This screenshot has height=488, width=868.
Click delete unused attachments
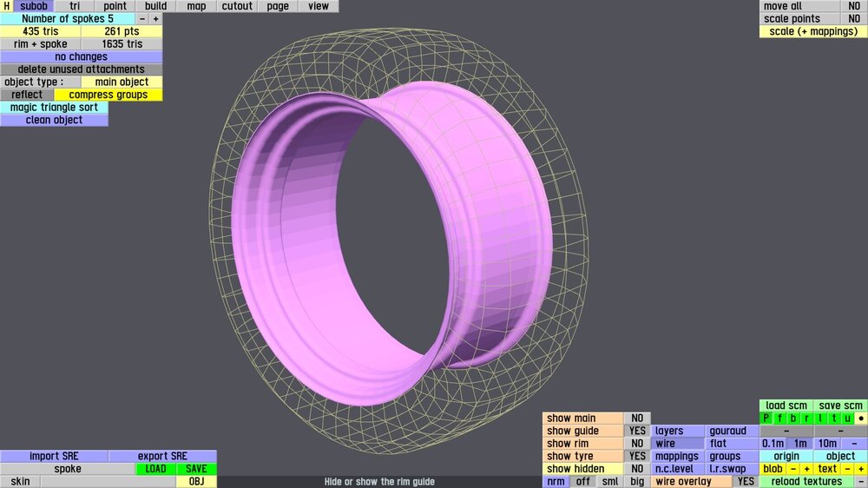pyautogui.click(x=82, y=69)
